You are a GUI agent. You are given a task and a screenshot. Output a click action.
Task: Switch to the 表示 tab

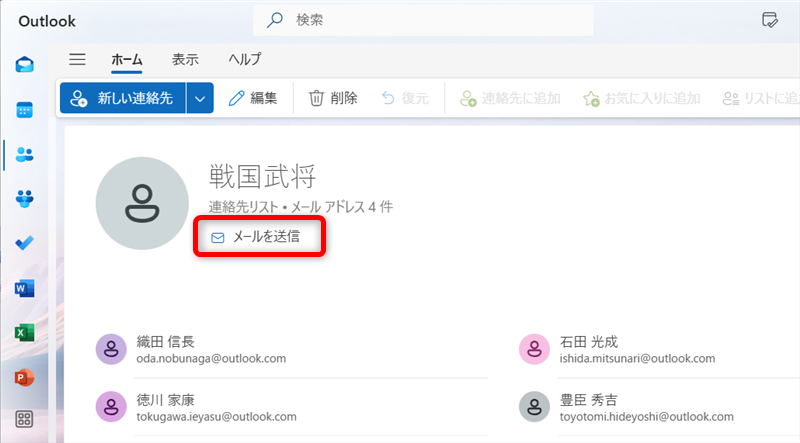(x=184, y=59)
